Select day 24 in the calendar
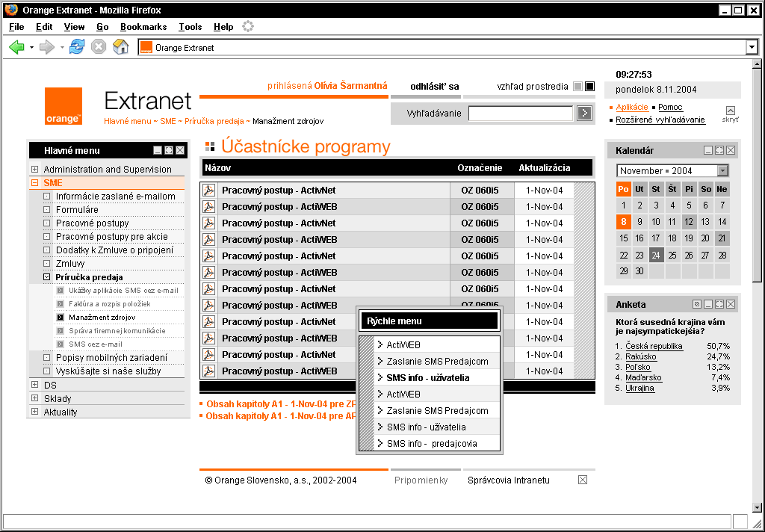The width and height of the screenshot is (765, 532). pos(656,255)
